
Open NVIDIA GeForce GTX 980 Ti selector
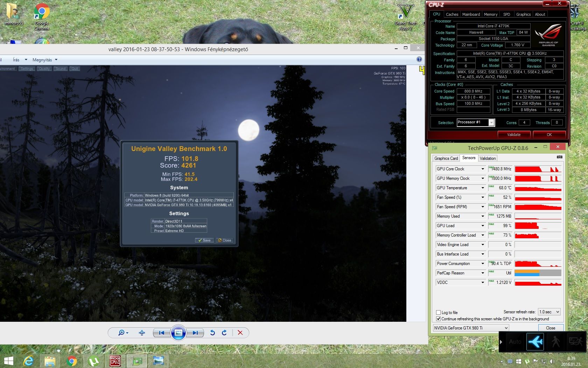pos(471,328)
